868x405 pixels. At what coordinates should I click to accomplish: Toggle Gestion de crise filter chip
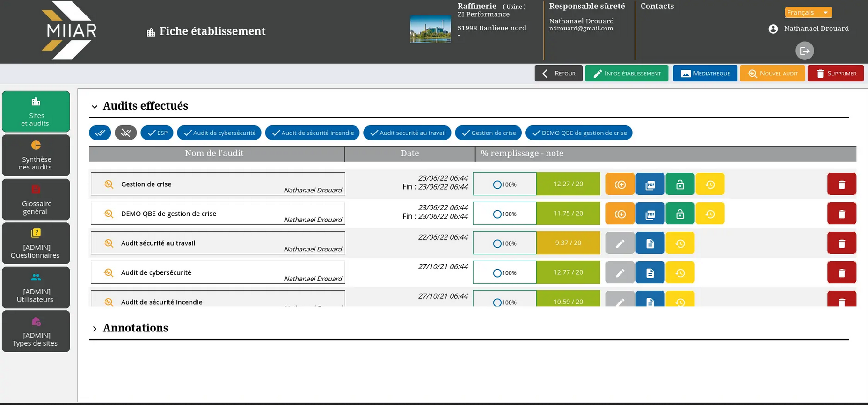(x=489, y=133)
